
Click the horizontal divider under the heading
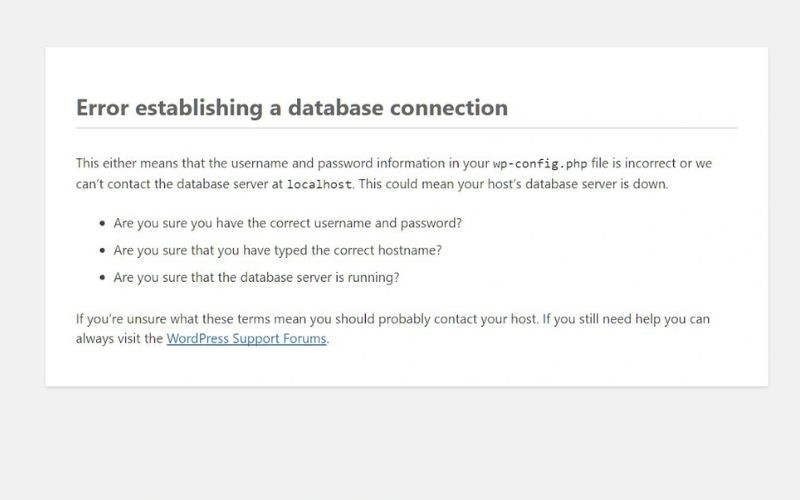coord(407,128)
